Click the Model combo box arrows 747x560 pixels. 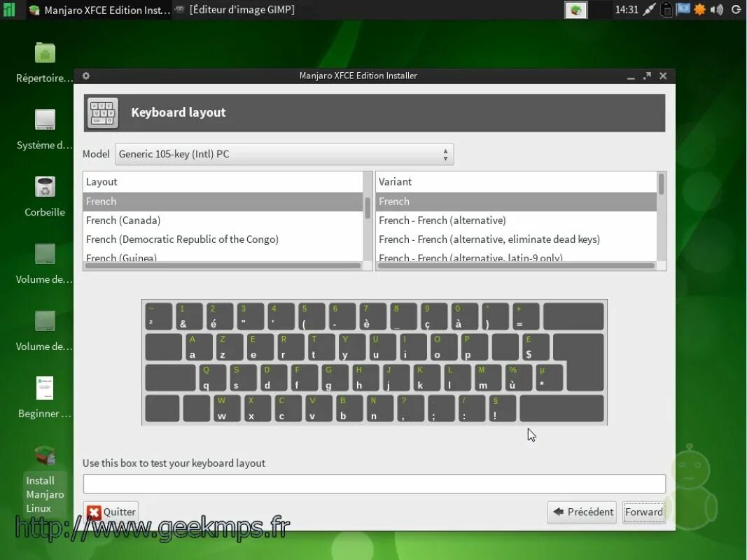pyautogui.click(x=445, y=154)
